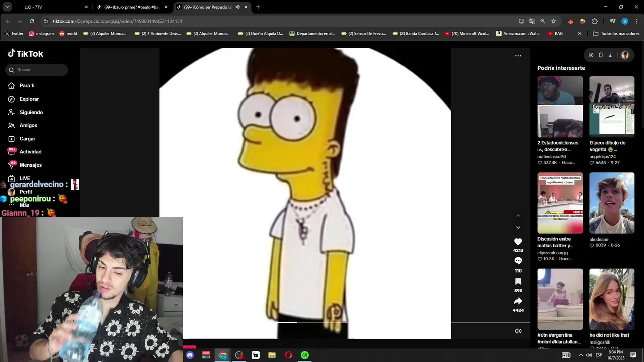Open the Chrome profile B avatar
This screenshot has width=644, height=362.
point(625,21)
